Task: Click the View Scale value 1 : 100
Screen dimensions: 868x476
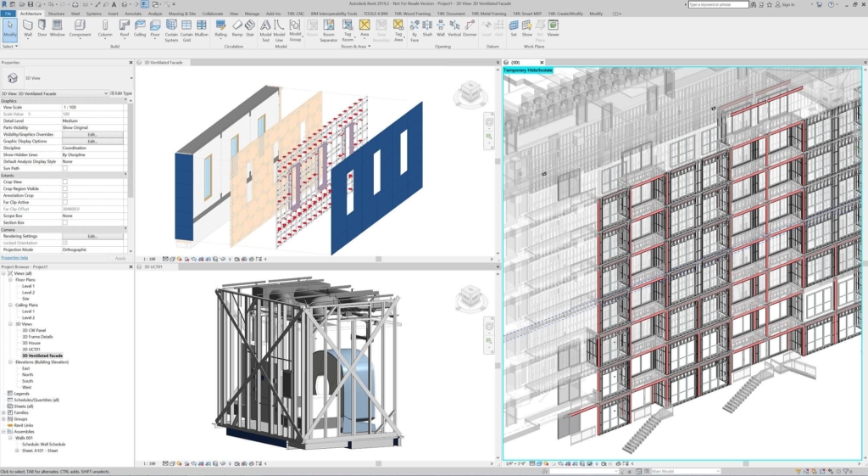Action: point(93,107)
